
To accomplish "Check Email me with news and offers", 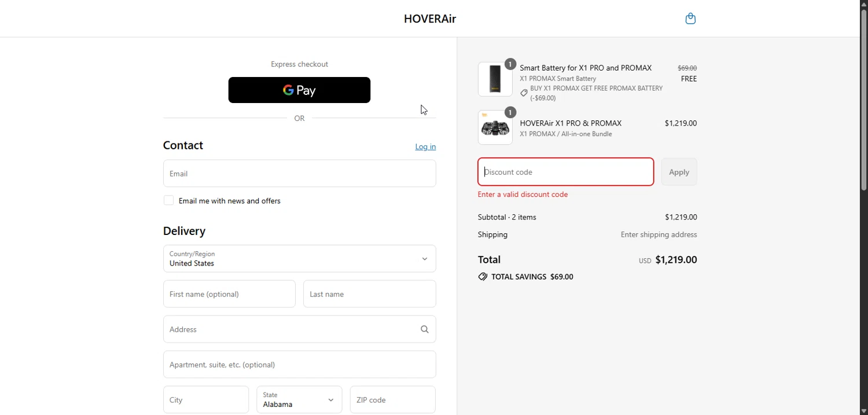I will (x=168, y=200).
